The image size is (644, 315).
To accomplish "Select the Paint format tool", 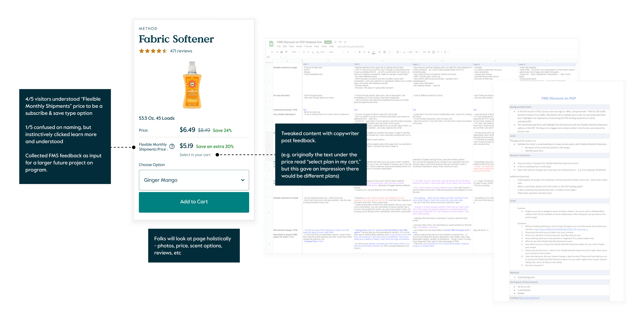I will click(x=286, y=52).
